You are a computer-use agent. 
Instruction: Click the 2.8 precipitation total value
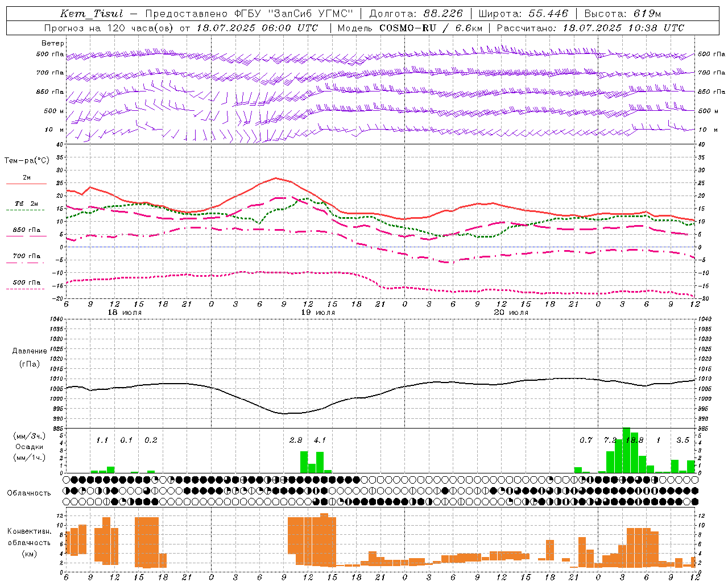296,440
